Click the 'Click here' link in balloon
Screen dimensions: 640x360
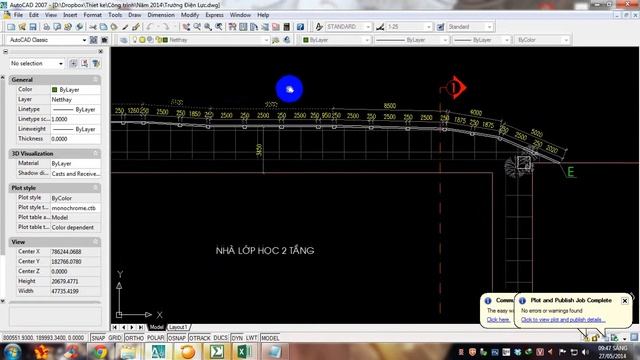498,320
